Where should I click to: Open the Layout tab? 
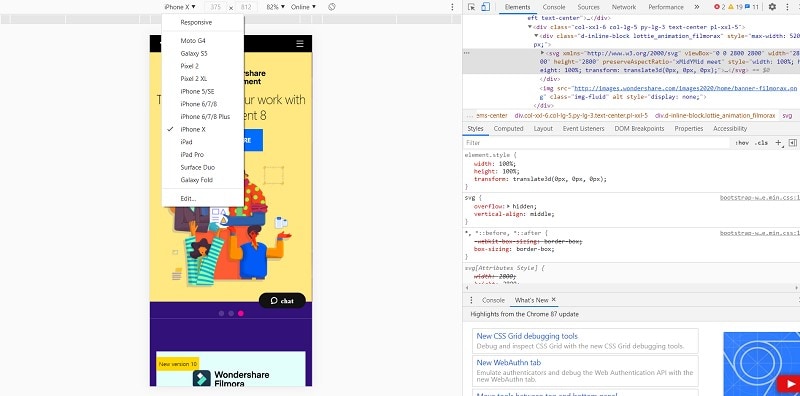point(543,129)
